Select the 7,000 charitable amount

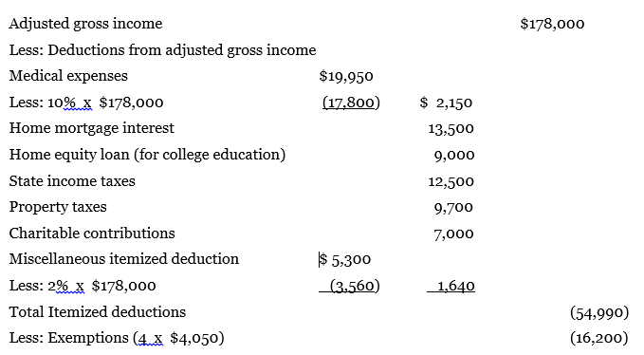(453, 234)
